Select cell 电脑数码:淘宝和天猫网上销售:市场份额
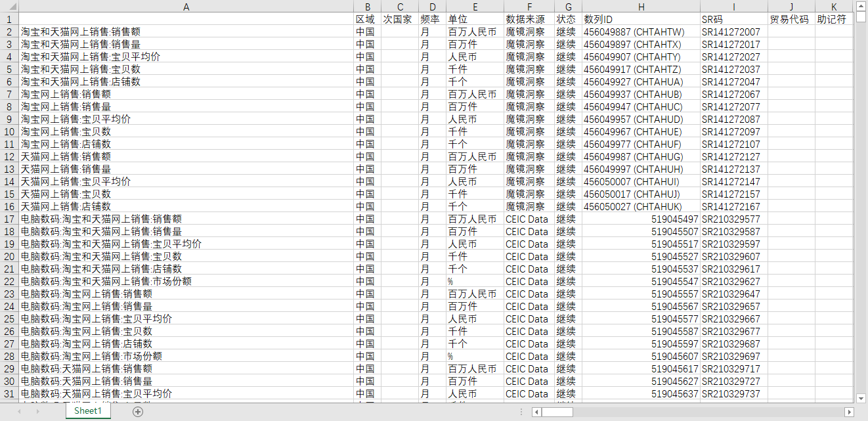868x421 pixels. click(x=186, y=281)
